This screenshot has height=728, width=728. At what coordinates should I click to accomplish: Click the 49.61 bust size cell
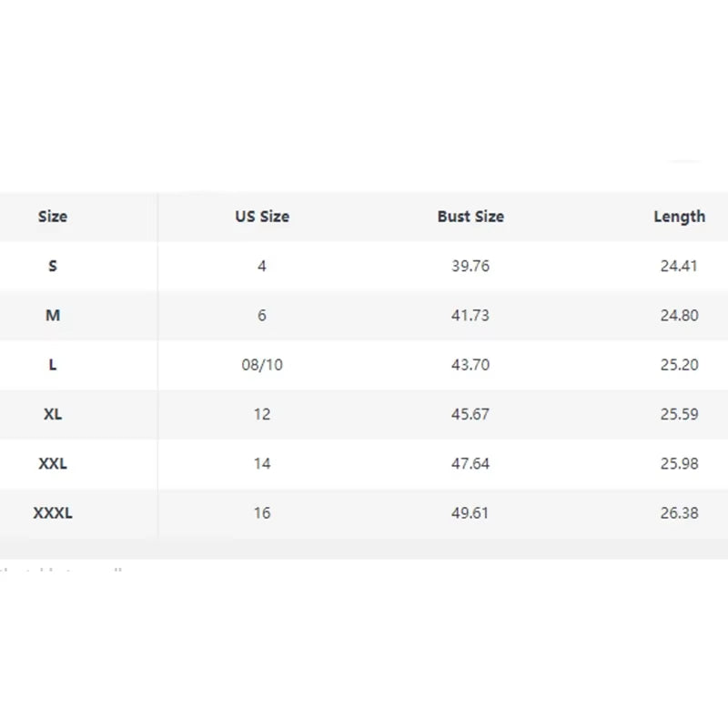(470, 513)
